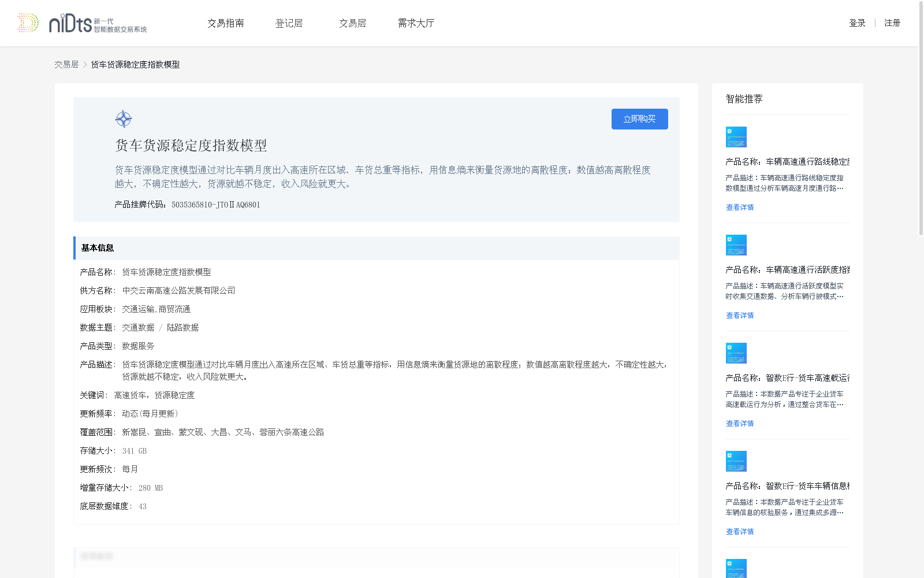924x578 pixels.
Task: Click product code 5035365810-JTOⅡAQ6801
Action: pos(216,205)
